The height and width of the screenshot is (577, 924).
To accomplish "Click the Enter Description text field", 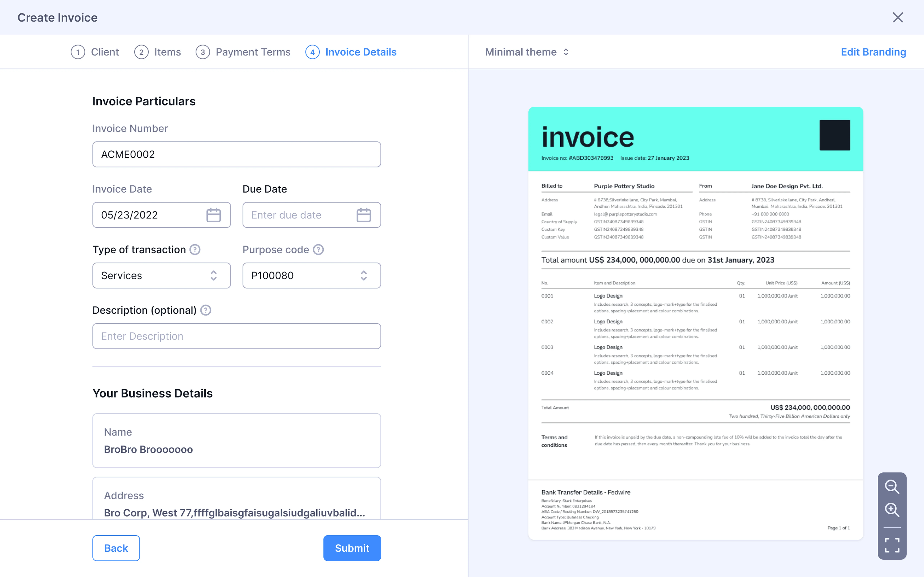I will coord(236,336).
